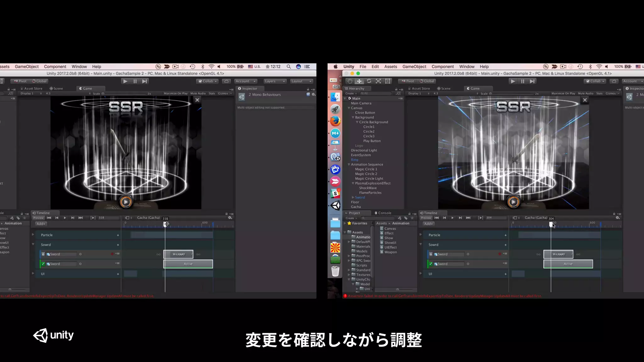Toggle Global handle mode in left window

39,81
